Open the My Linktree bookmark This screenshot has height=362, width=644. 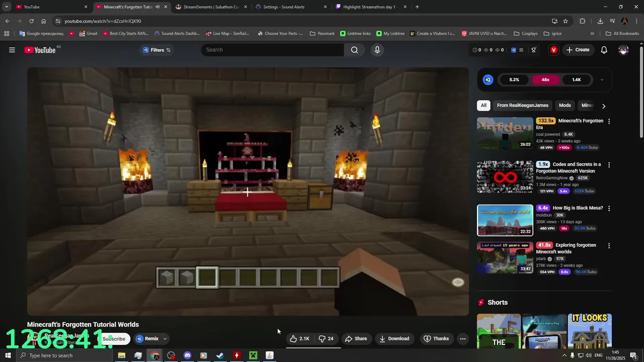(x=390, y=34)
